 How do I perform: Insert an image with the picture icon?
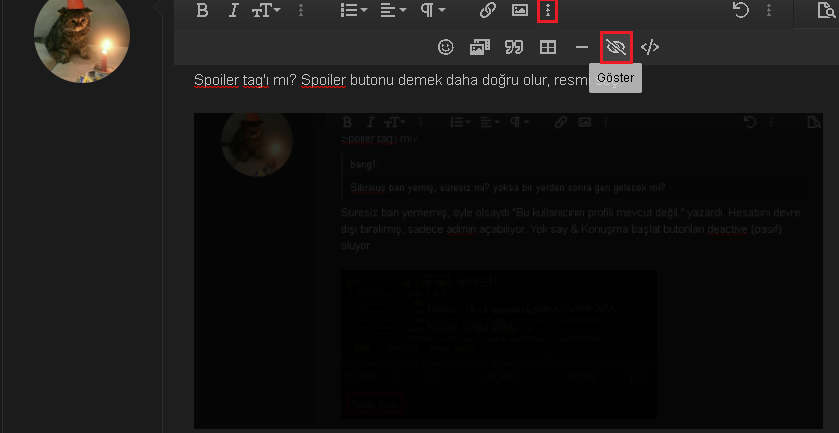click(520, 11)
